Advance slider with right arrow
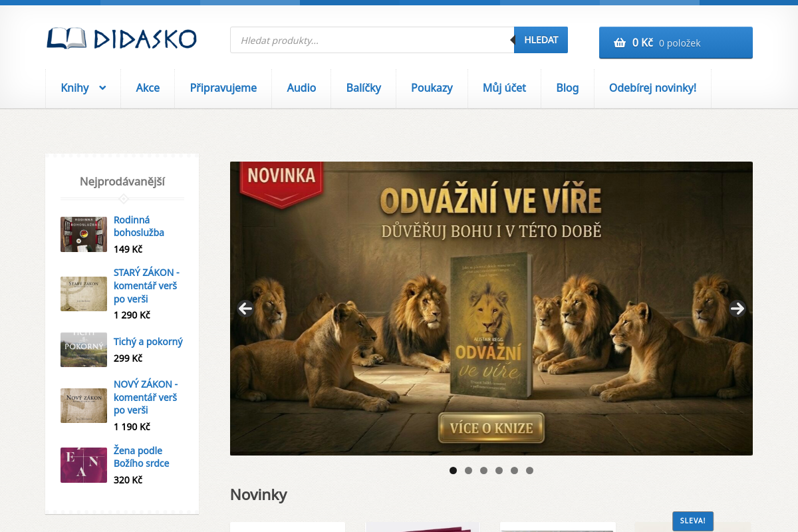The height and width of the screenshot is (532, 798). [737, 309]
